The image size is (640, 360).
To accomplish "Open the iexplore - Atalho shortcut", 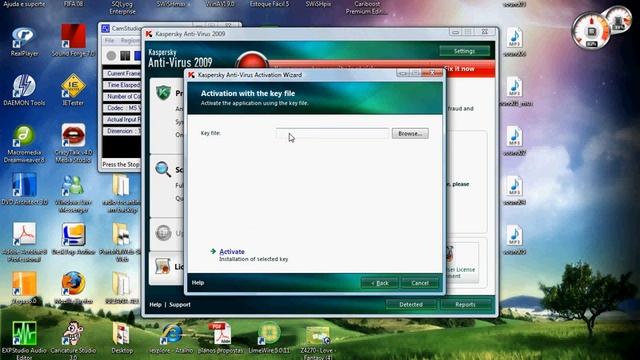I will coord(171,338).
